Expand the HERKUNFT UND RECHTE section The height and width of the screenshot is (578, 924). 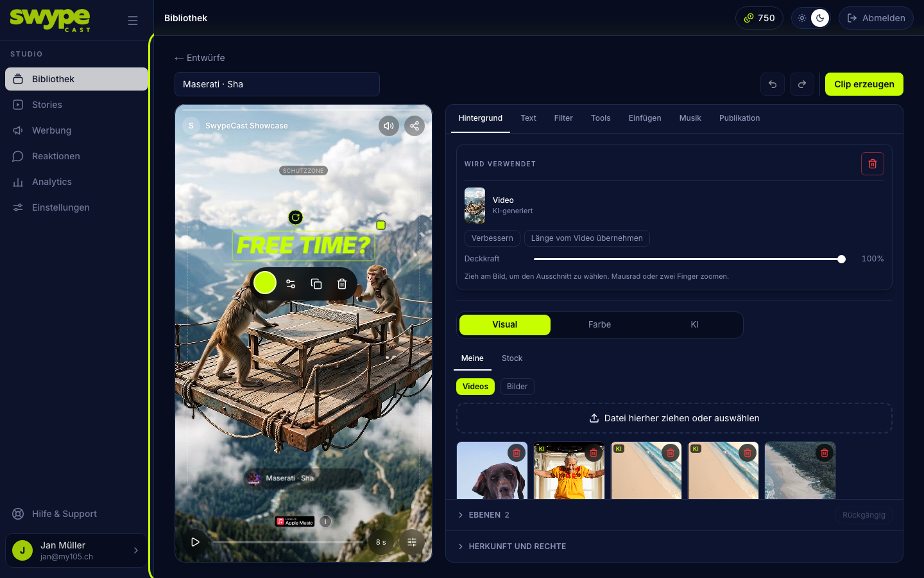pos(512,547)
